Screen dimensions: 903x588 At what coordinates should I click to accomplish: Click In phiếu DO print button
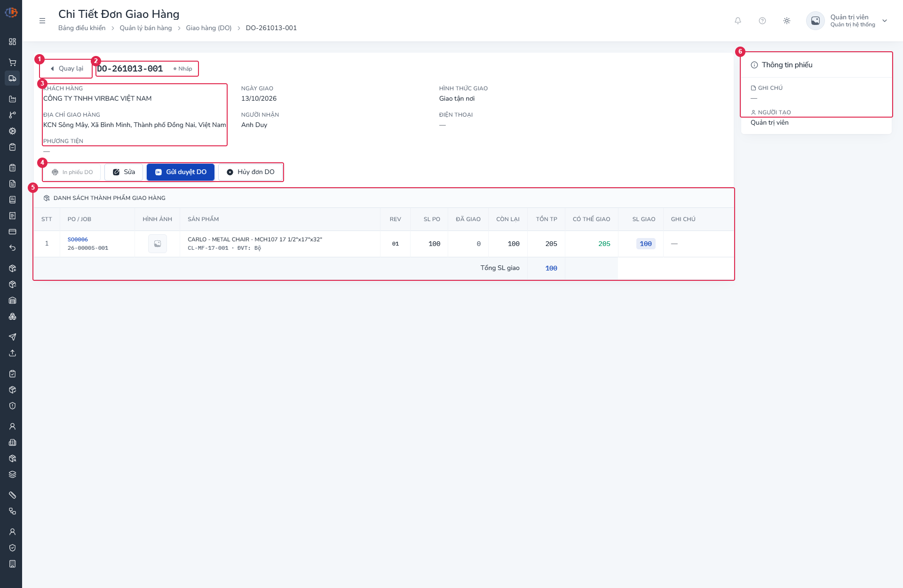72,172
